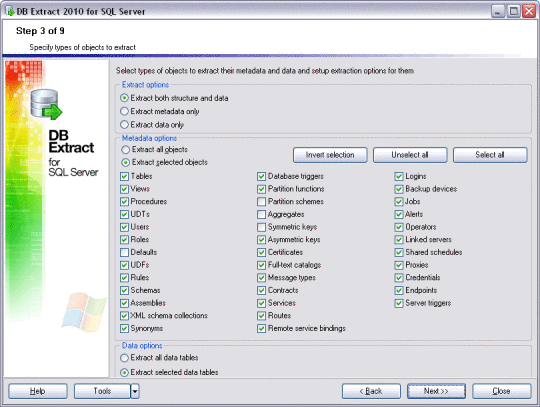Uncheck the Message types checkbox
This screenshot has height=407, width=540.
(261, 278)
